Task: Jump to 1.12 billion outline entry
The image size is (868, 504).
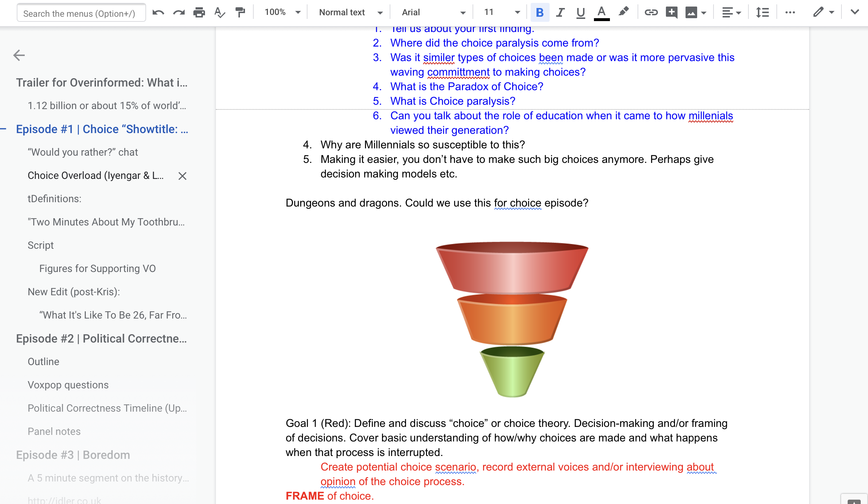Action: click(107, 105)
